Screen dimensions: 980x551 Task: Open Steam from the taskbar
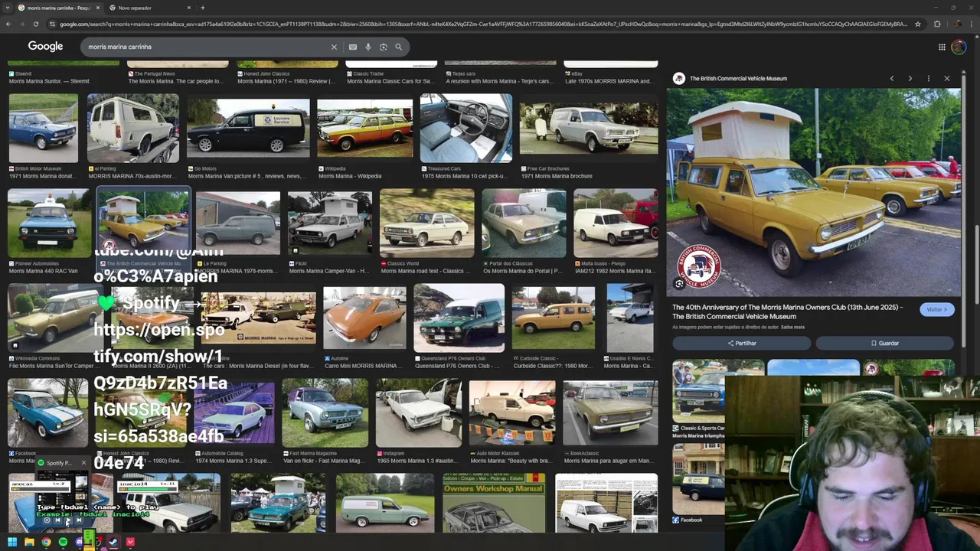click(x=113, y=542)
